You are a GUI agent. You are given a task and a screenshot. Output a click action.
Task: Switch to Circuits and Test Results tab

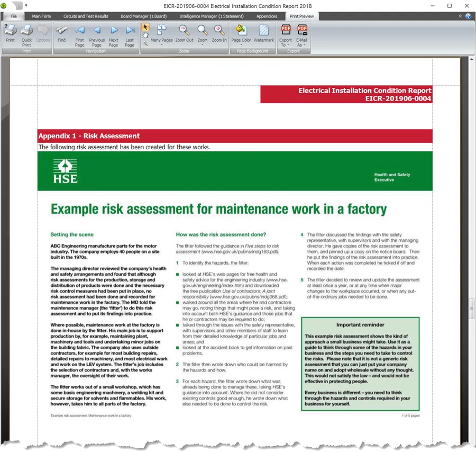(86, 16)
